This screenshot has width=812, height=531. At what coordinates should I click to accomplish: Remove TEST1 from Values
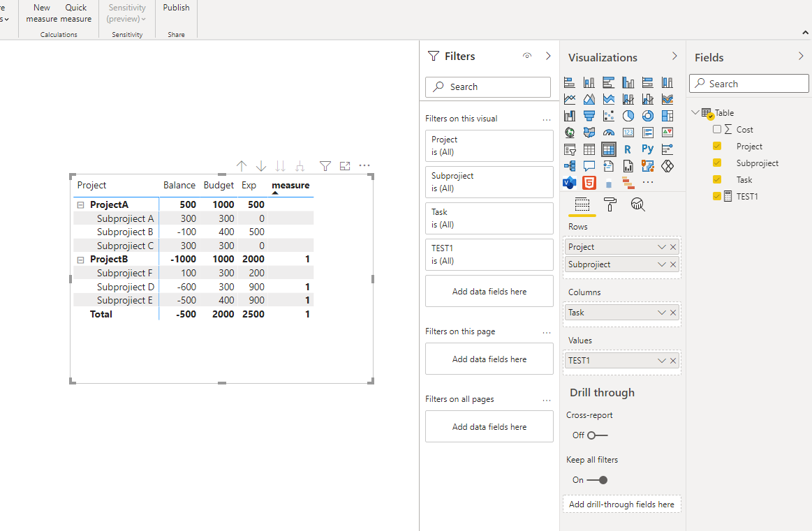click(x=673, y=361)
